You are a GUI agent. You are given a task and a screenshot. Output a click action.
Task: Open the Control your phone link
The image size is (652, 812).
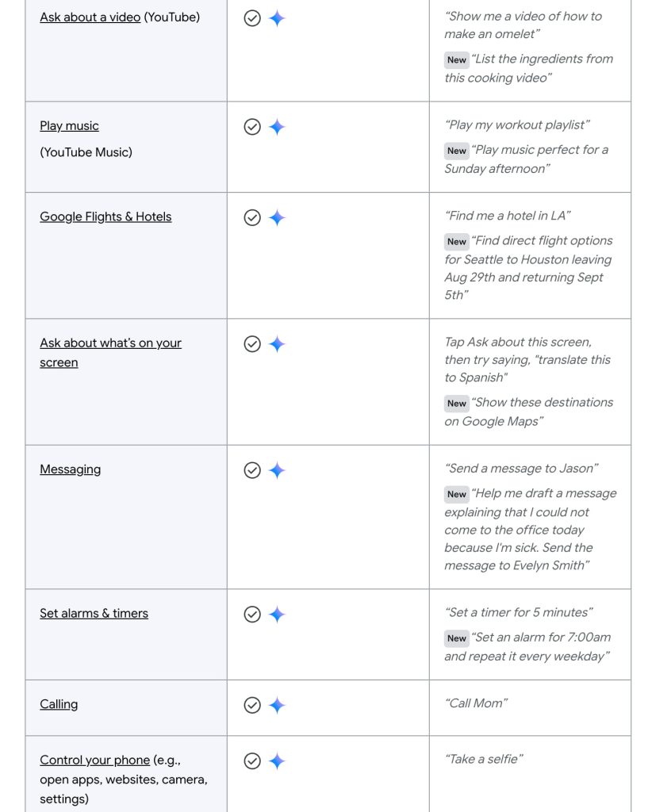94,760
